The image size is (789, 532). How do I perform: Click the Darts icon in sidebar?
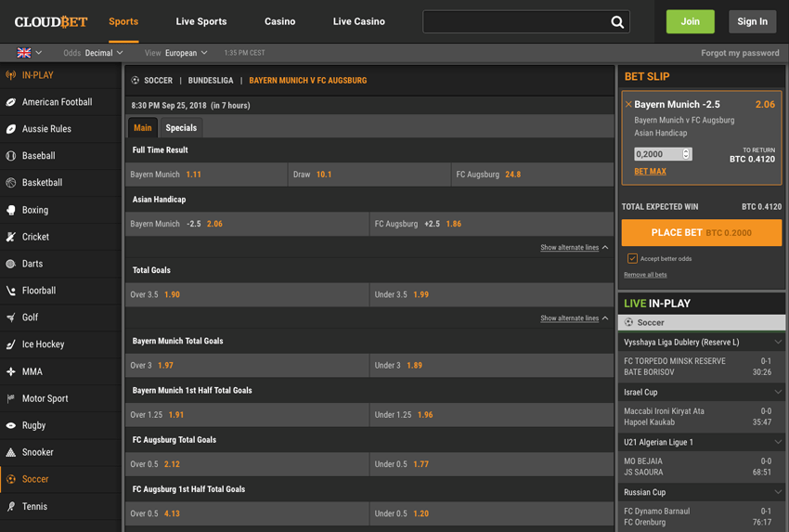pyautogui.click(x=10, y=264)
